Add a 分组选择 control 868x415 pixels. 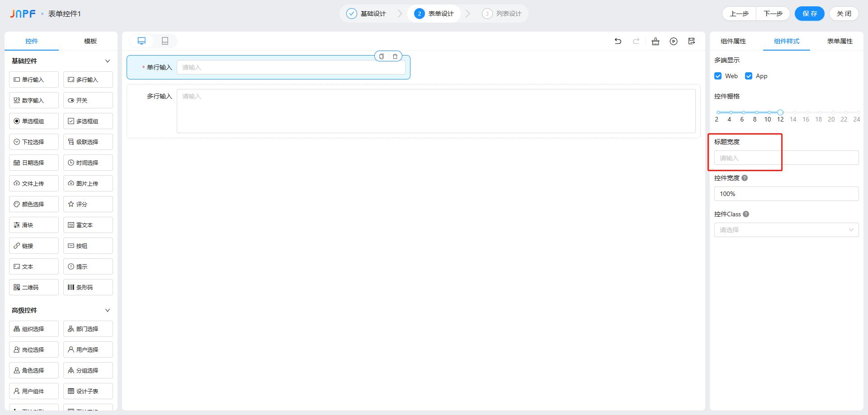click(88, 370)
